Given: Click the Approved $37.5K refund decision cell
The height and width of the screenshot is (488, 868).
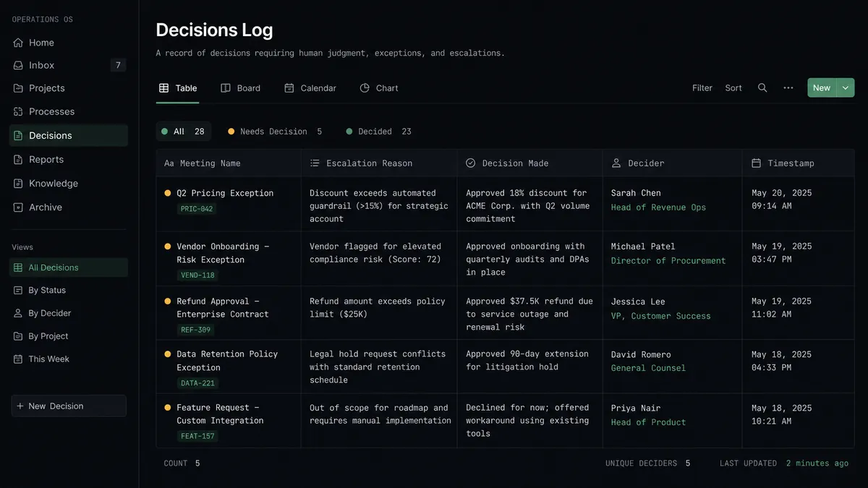Looking at the screenshot, I should 529,314.
